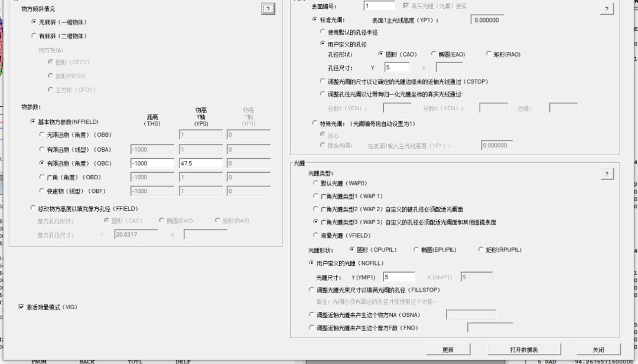Image resolution: width=638 pixels, height=364 pixels.
Task: Select real ray normalized pupil stop option
Action: [323, 94]
